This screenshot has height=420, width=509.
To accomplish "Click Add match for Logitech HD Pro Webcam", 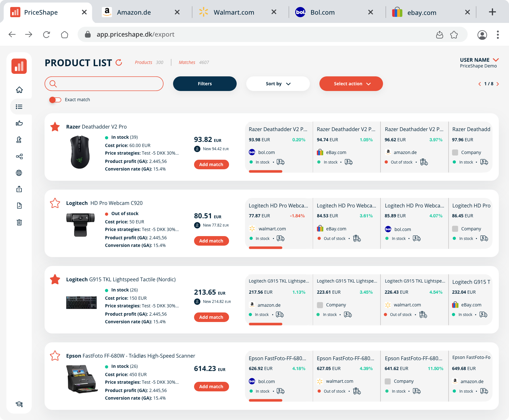I will [212, 241].
